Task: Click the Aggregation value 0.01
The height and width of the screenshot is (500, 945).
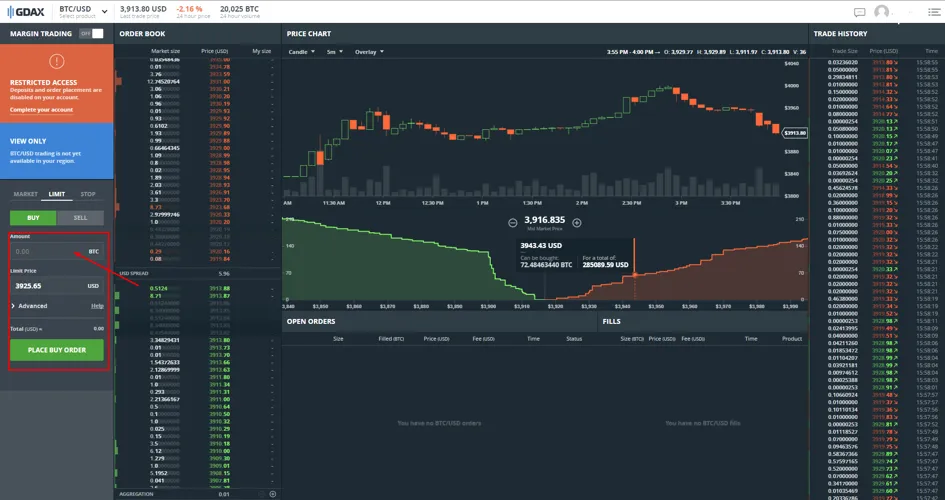Action: pyautogui.click(x=224, y=494)
